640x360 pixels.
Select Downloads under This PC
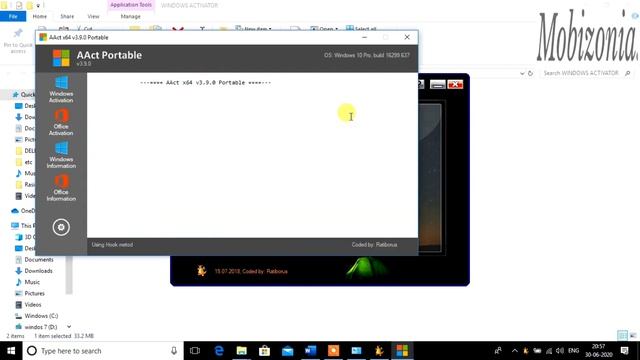tap(38, 271)
